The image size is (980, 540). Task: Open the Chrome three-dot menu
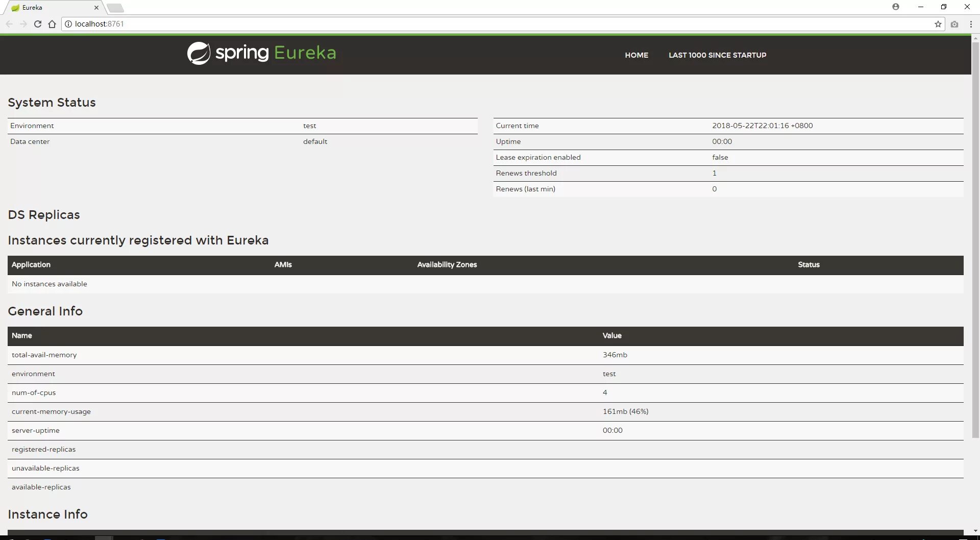click(971, 24)
